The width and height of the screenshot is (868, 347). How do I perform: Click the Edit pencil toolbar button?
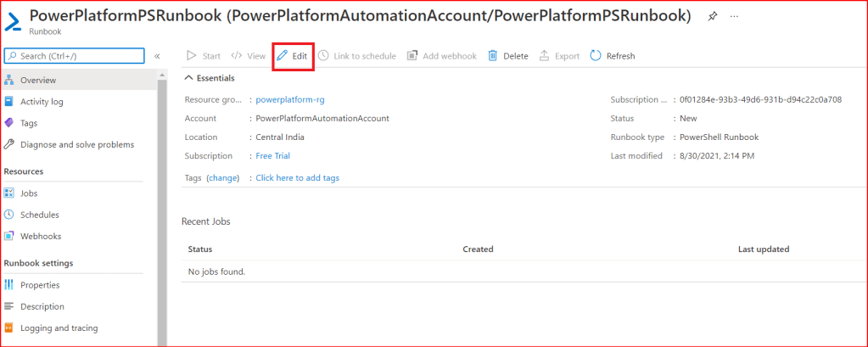coord(293,56)
